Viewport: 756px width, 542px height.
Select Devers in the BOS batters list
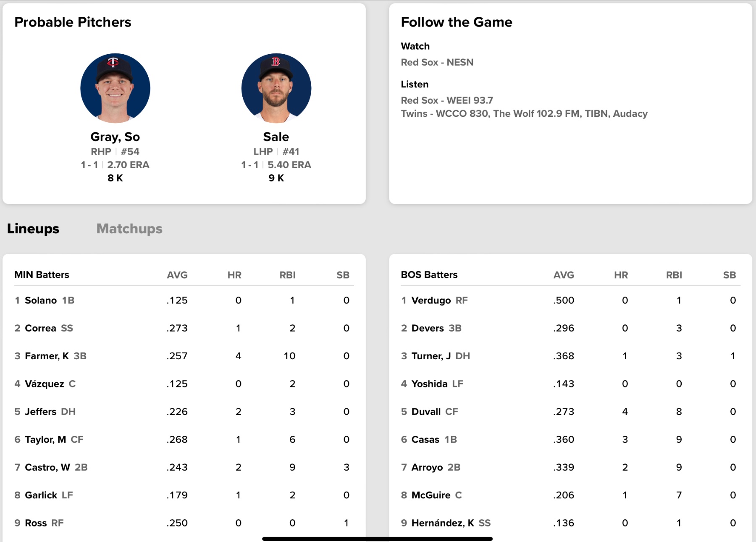pyautogui.click(x=428, y=328)
